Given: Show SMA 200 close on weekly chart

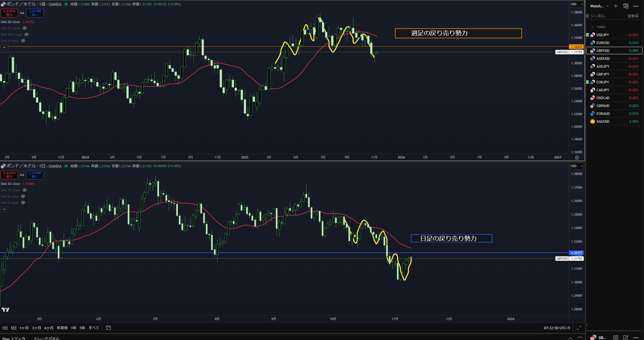Looking at the screenshot, I should click(26, 34).
